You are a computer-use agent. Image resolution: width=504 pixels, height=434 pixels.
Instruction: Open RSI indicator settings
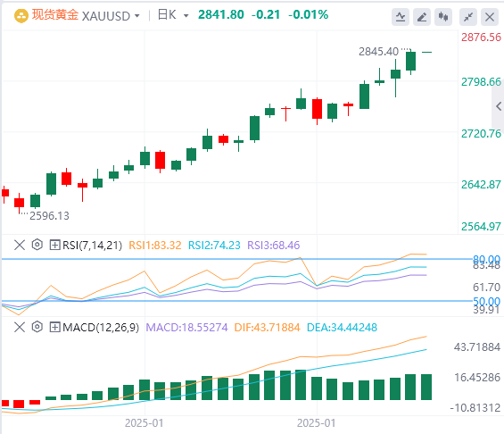click(37, 245)
